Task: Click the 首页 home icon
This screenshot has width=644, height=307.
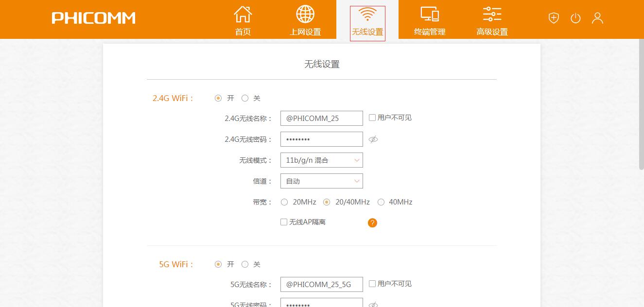Action: point(243,14)
